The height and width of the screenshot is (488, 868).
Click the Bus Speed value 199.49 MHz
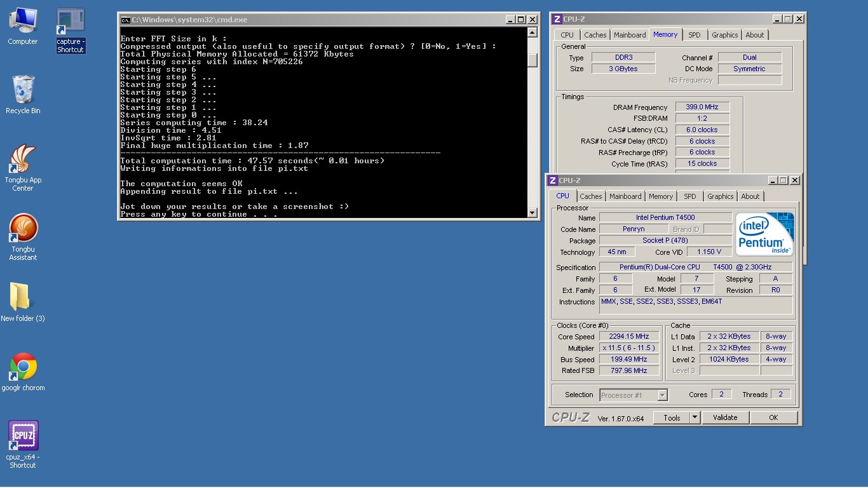tap(629, 360)
